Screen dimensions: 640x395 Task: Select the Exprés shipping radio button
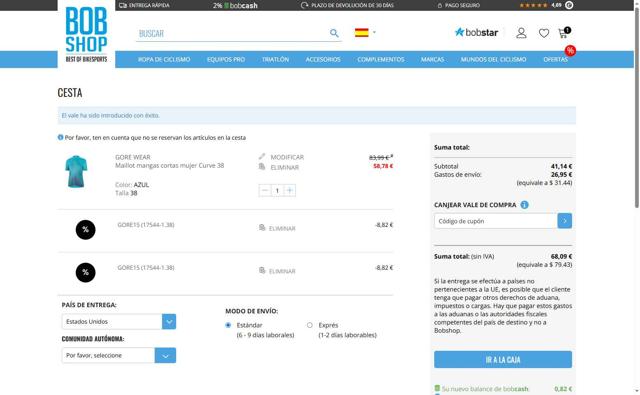point(310,325)
